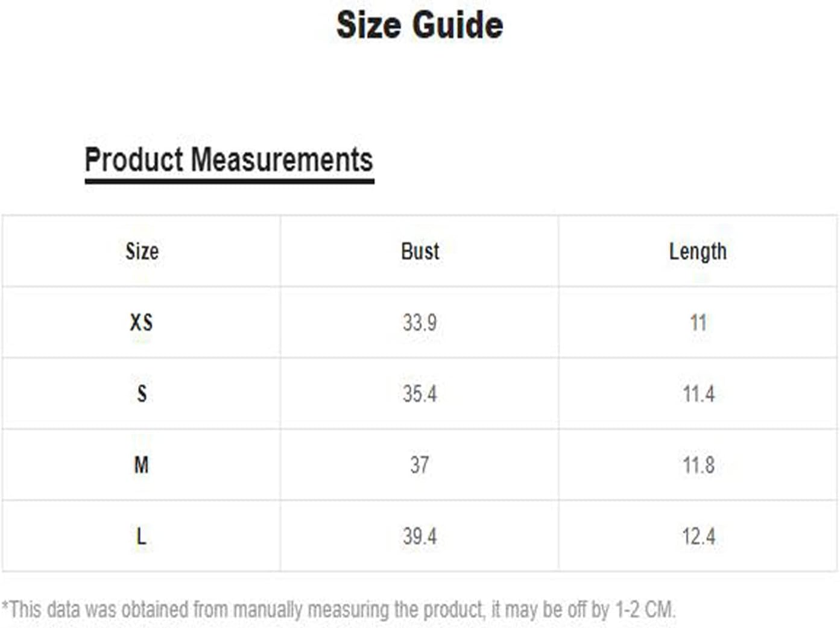Click bust value 37
Screen dimensions: 840x628
tap(420, 465)
